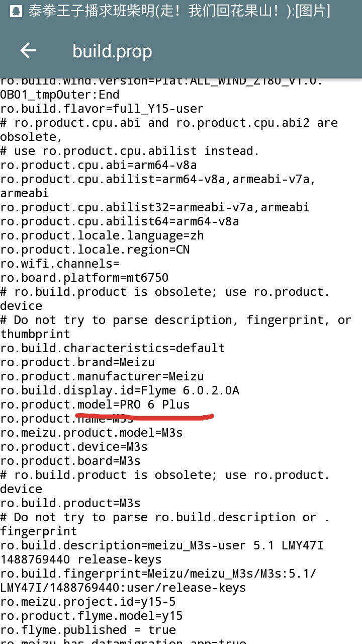362x644 pixels.
Task: Tap the back arrow icon
Action: [28, 50]
